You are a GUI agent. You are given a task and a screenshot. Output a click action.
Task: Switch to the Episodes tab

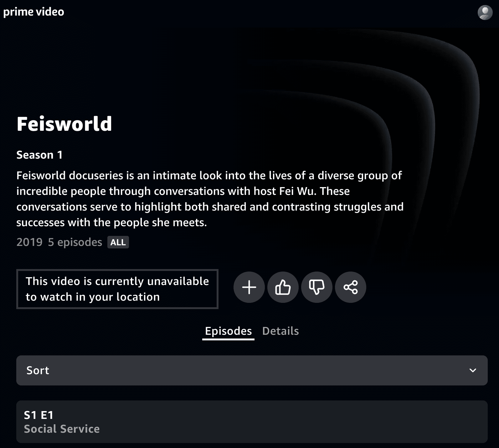(228, 331)
